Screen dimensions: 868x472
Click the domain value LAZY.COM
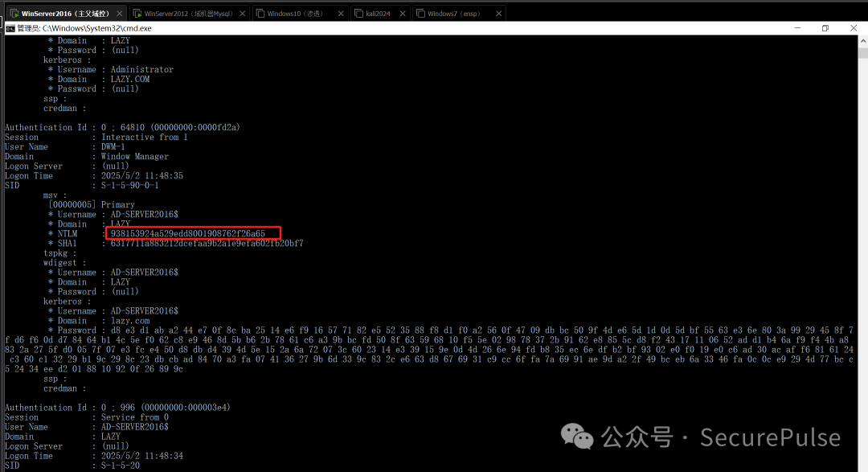click(130, 80)
